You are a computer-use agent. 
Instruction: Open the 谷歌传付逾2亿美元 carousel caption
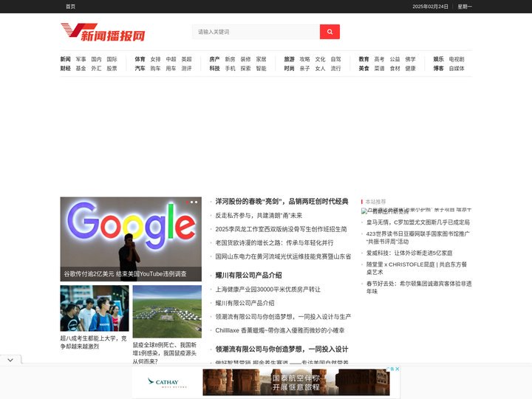pyautogui.click(x=125, y=274)
